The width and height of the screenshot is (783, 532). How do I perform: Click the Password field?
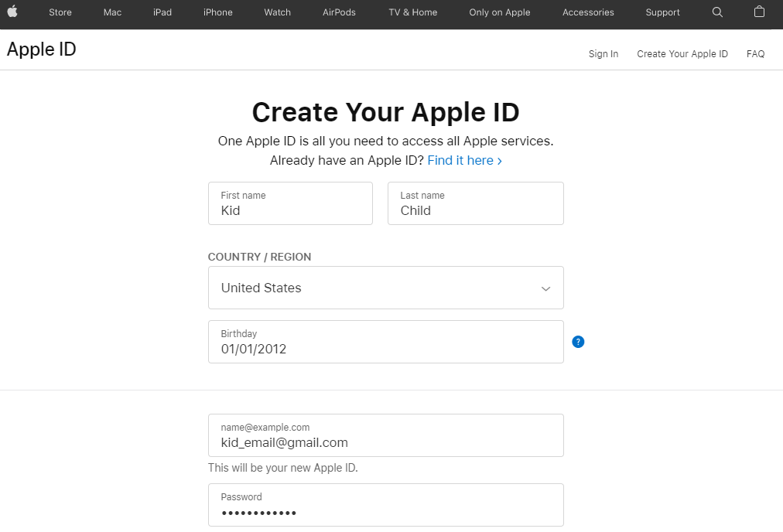[x=385, y=505]
